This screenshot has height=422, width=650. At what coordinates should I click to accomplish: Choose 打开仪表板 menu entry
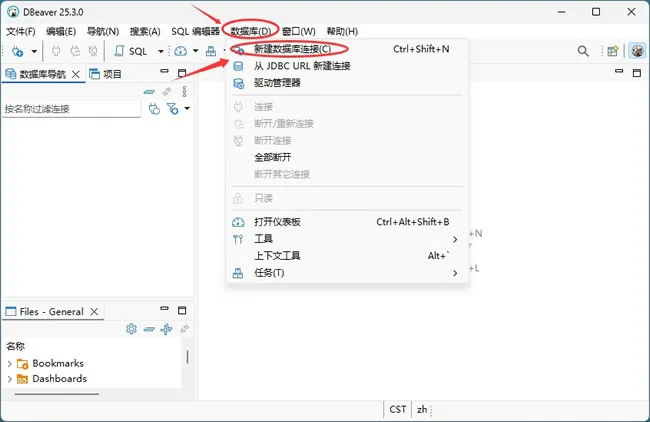click(347, 222)
